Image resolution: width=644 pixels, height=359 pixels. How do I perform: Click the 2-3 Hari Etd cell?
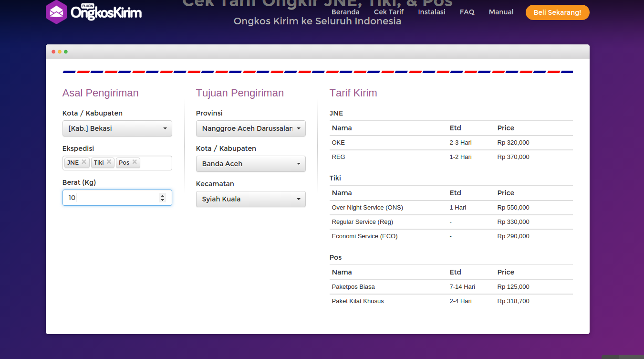tap(460, 143)
